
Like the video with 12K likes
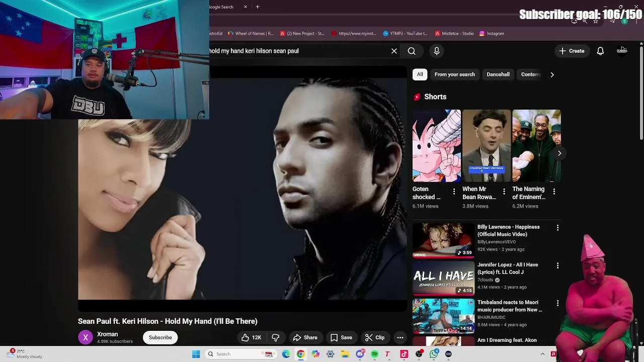(x=251, y=337)
